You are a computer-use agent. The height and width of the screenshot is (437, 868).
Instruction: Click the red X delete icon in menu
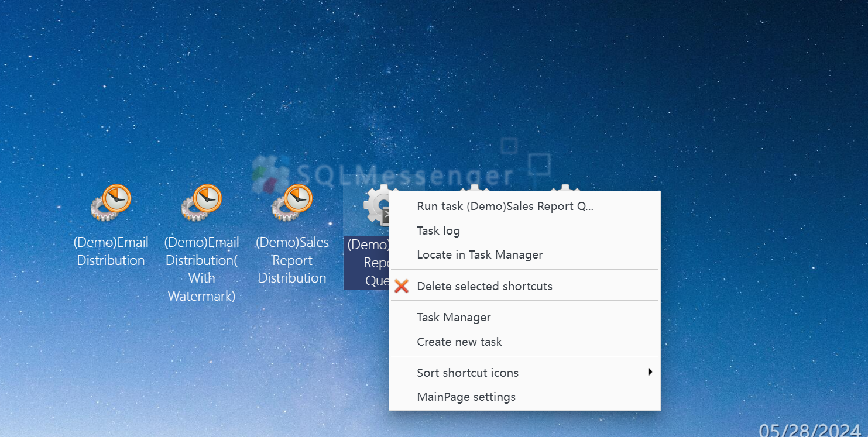point(402,286)
